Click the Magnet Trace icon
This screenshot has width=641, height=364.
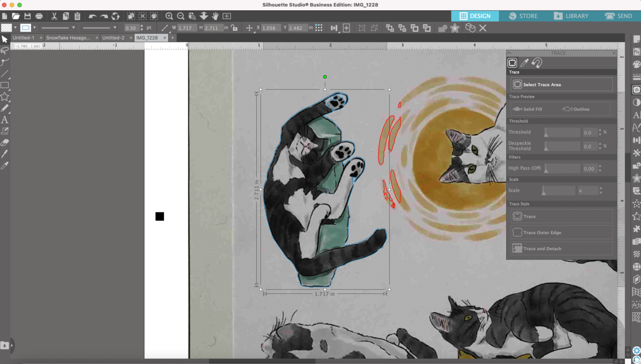(x=537, y=63)
